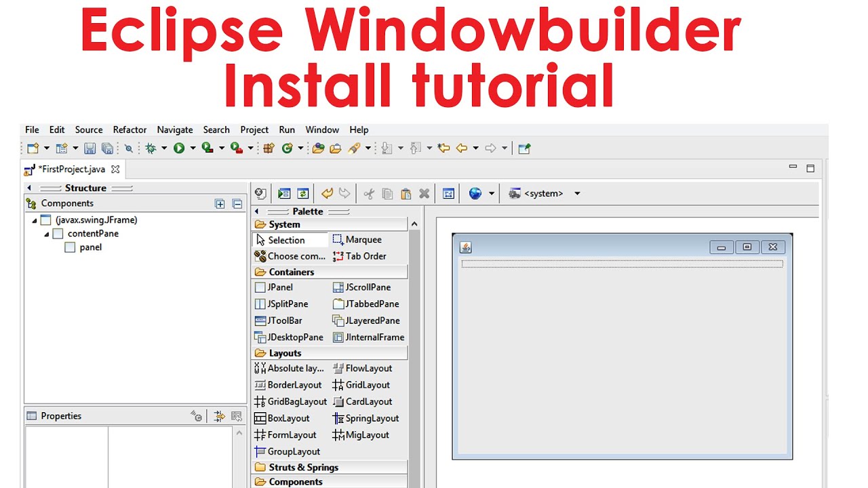Click the New Java Package icon
This screenshot has height=488, width=868.
coord(269,148)
